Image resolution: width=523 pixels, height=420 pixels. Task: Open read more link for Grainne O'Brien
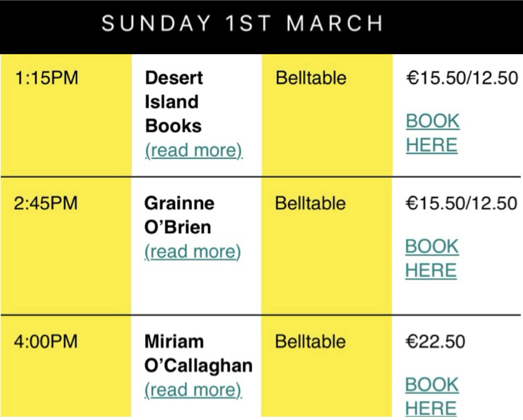coord(193,252)
